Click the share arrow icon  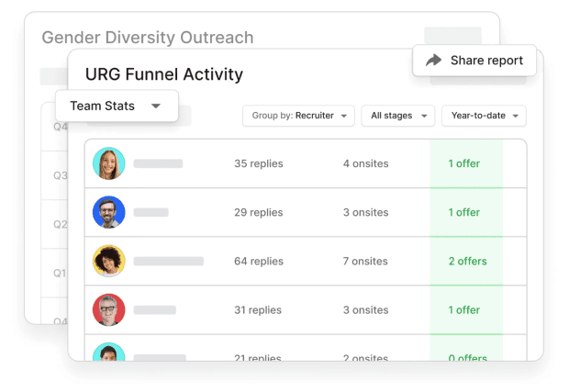(433, 60)
